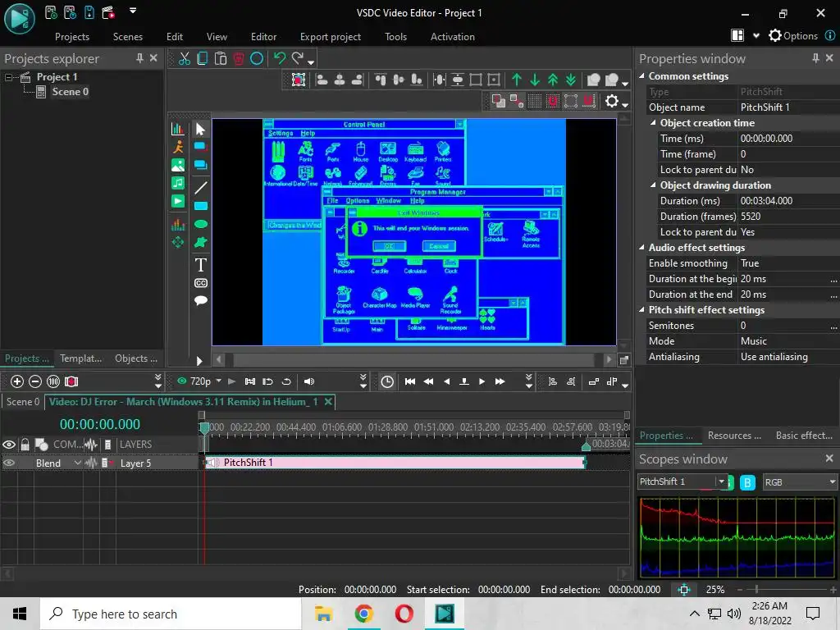Select the Cut scissors tool
Image resolution: width=840 pixels, height=630 pixels.
pyautogui.click(x=185, y=58)
